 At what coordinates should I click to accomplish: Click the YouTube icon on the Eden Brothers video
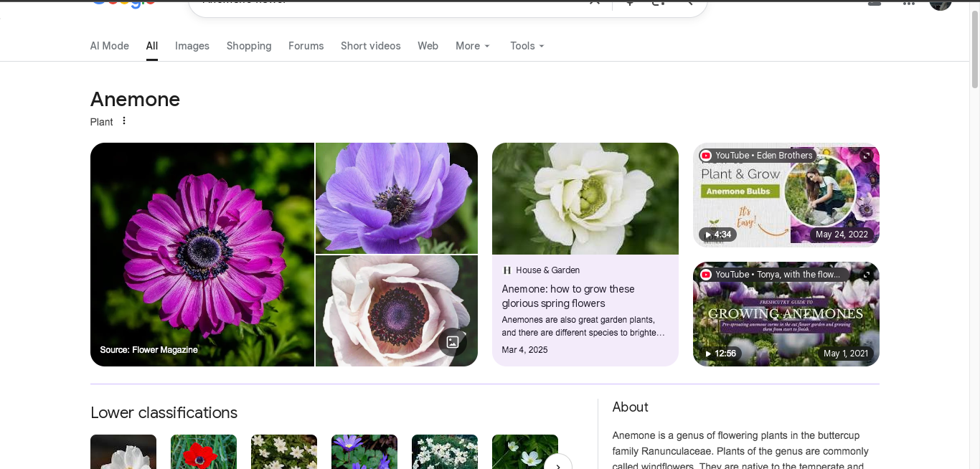(x=706, y=156)
